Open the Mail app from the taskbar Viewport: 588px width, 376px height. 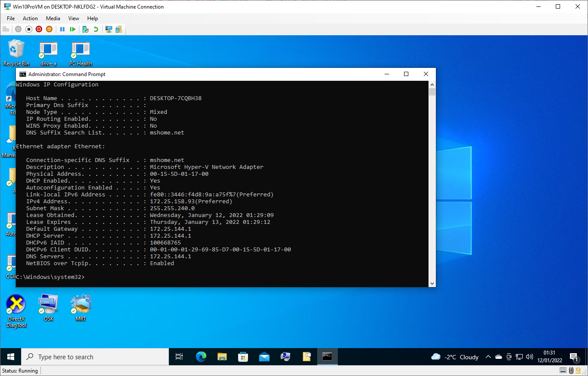264,357
